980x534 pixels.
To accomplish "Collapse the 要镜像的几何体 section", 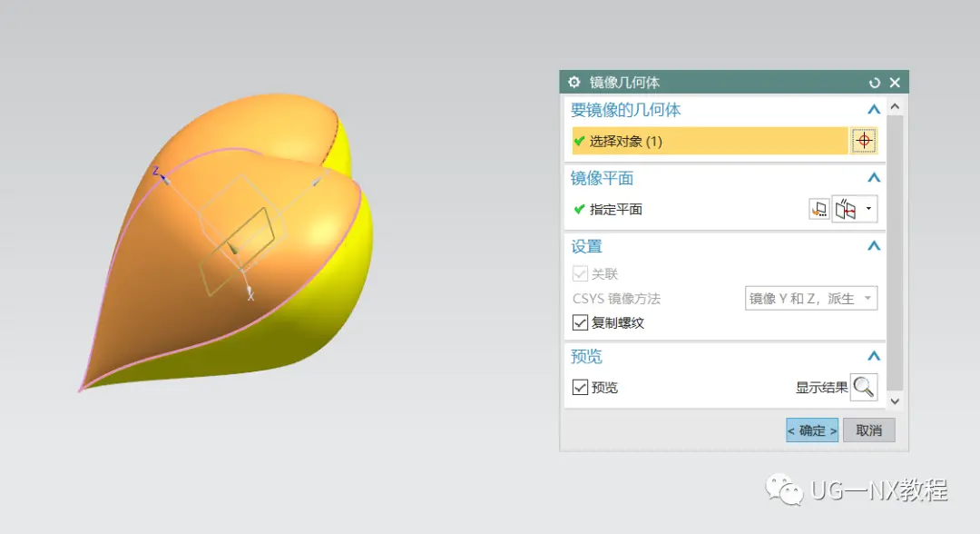I will tap(874, 110).
